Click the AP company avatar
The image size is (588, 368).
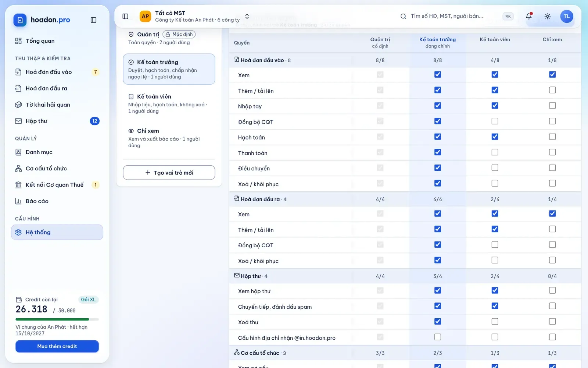[x=146, y=16]
